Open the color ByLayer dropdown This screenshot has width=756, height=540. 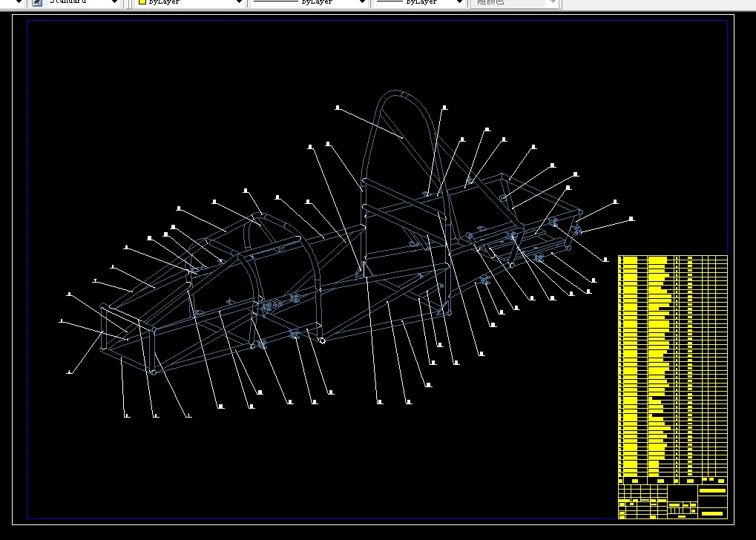coord(190,2)
